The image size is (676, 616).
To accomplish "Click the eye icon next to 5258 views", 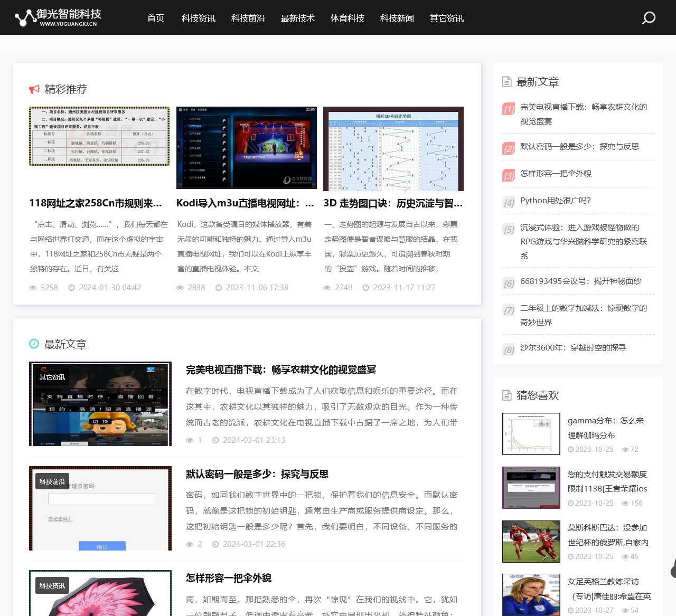I will 33,288.
